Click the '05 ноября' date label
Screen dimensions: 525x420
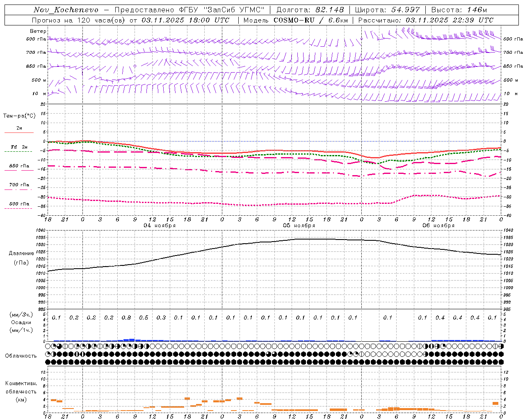[x=299, y=226]
